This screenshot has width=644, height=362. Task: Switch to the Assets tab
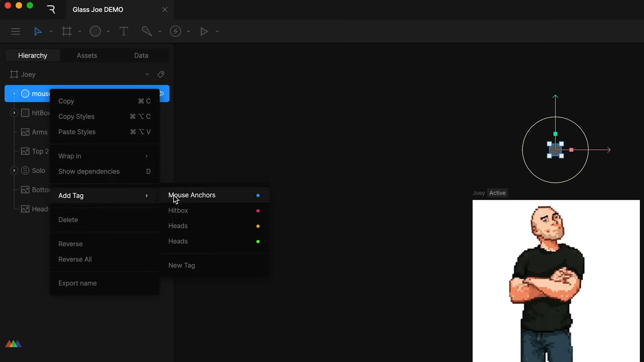[87, 56]
